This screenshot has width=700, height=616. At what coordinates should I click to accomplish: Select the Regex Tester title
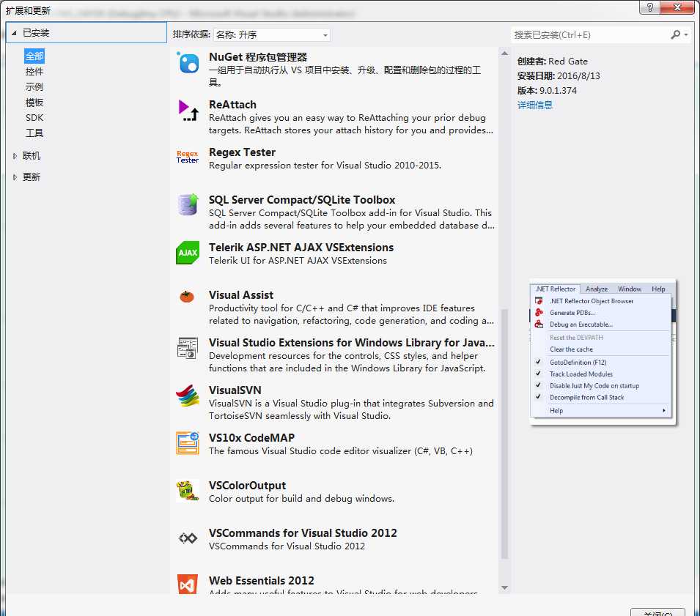pos(242,152)
